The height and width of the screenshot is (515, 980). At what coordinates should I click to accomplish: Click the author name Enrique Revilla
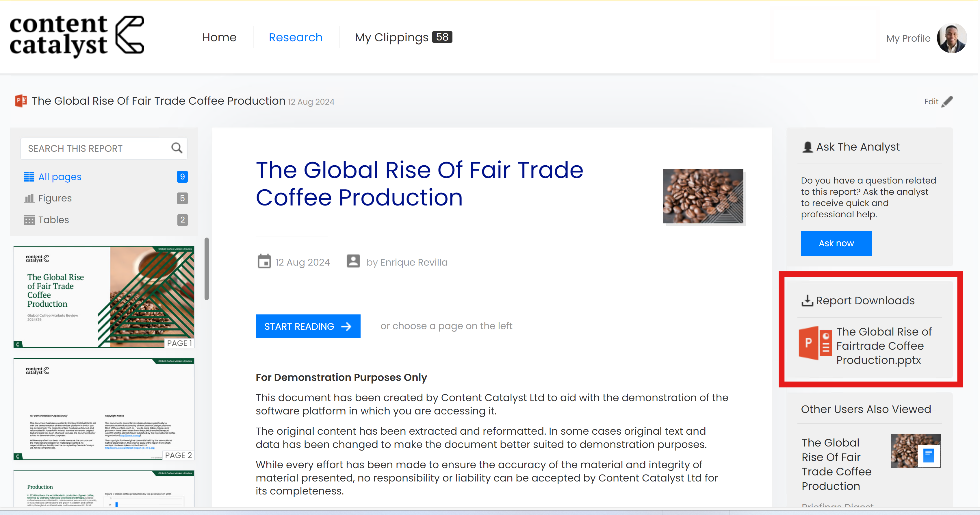point(414,262)
